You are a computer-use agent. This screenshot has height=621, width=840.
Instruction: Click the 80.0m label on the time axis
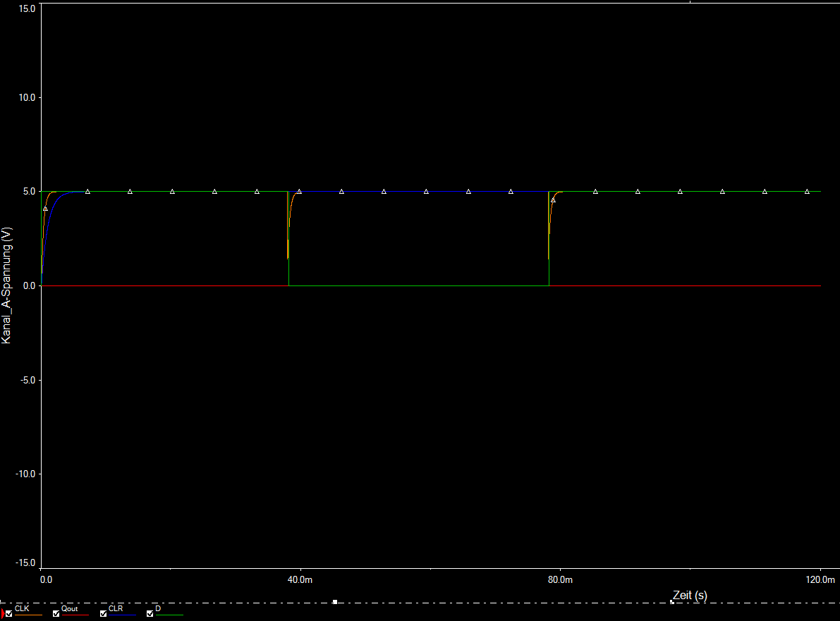(x=561, y=580)
